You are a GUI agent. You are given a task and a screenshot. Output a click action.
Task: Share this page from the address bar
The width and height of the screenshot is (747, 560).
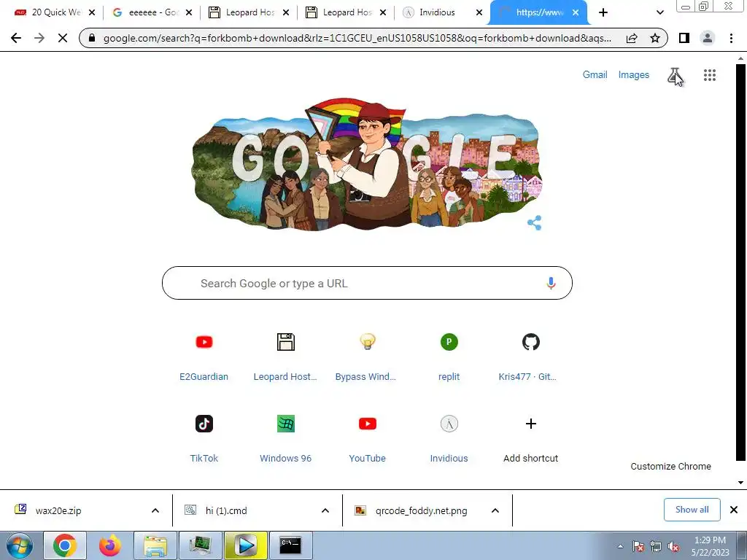point(632,38)
